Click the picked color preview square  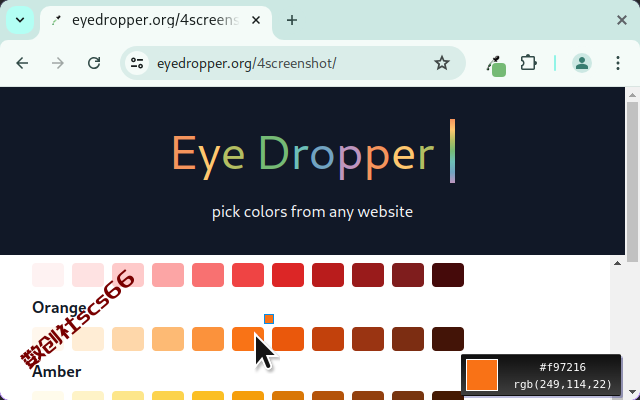(x=482, y=375)
